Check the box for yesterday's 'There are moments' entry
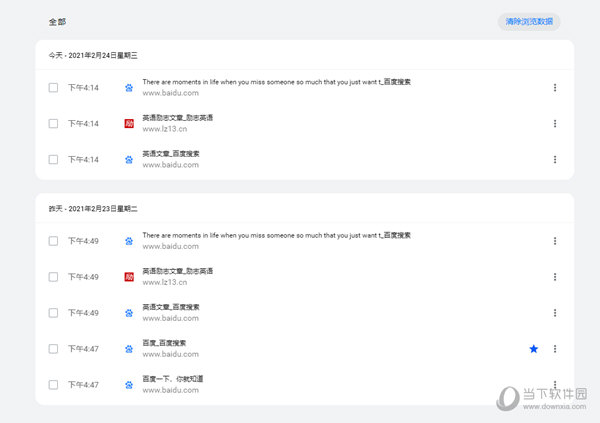The width and height of the screenshot is (600, 423). point(54,240)
